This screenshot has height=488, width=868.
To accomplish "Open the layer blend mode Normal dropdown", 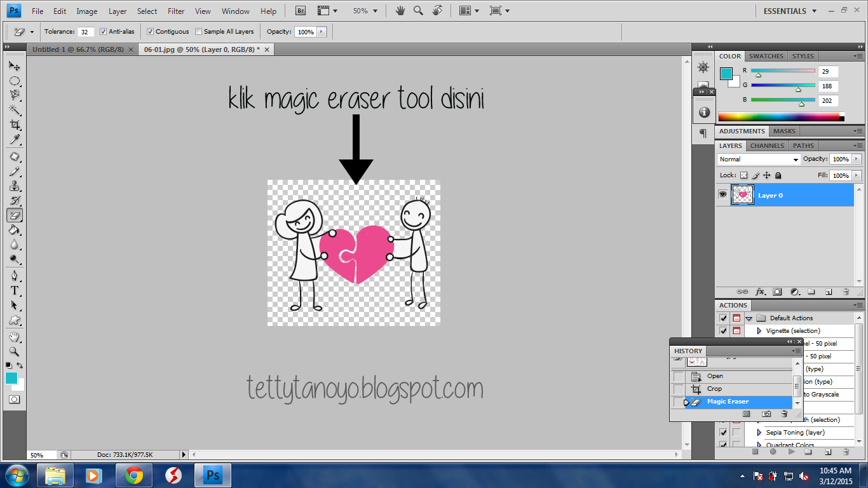I will [x=759, y=159].
